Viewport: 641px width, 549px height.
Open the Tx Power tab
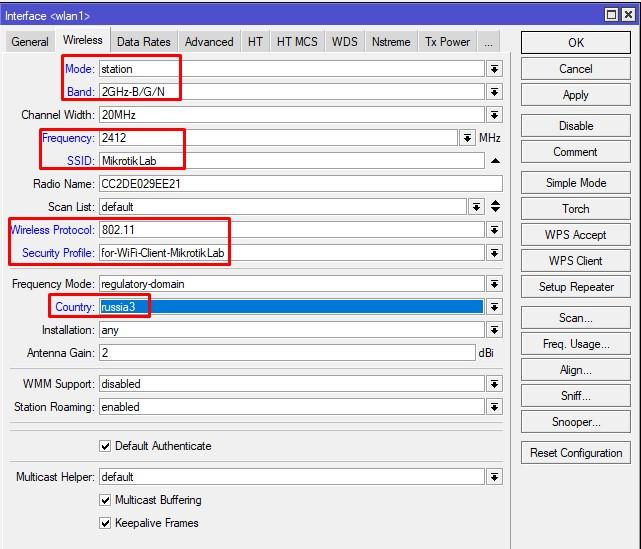point(447,42)
